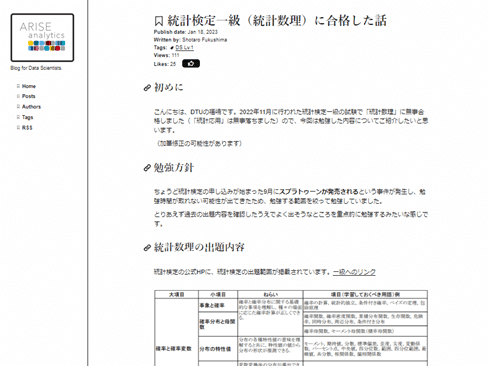489x366 pixels.
Task: Click the 分布の特性値 table cell
Action: [x=218, y=349]
